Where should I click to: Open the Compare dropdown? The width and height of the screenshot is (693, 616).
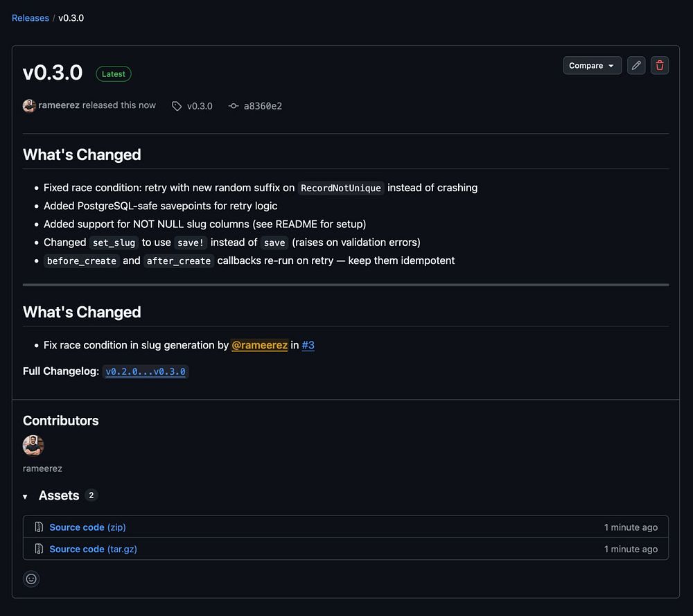592,65
